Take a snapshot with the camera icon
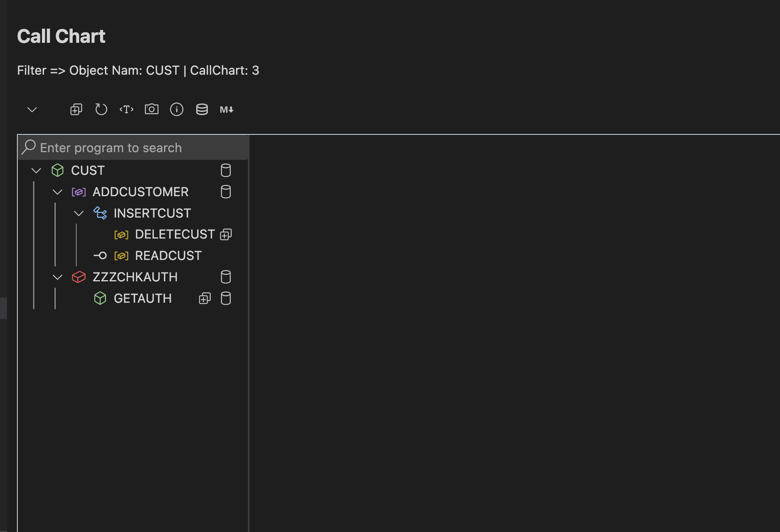This screenshot has width=780, height=532. pyautogui.click(x=151, y=109)
